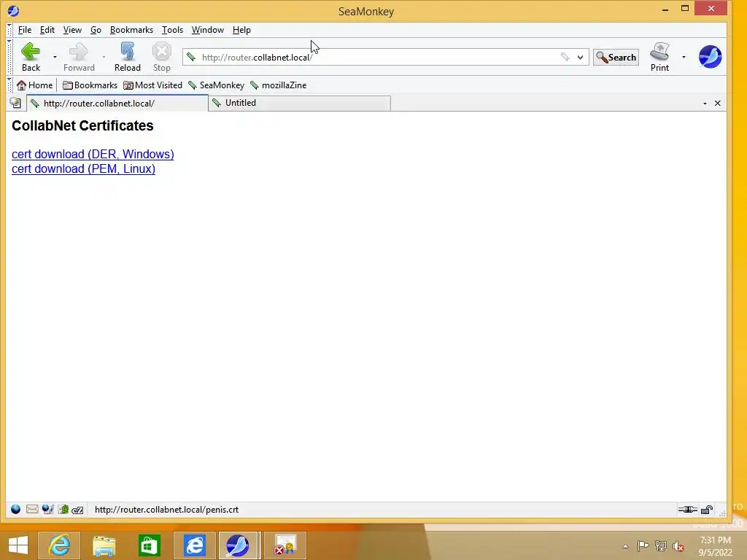
Task: Open File Explorer from taskbar
Action: click(x=104, y=545)
